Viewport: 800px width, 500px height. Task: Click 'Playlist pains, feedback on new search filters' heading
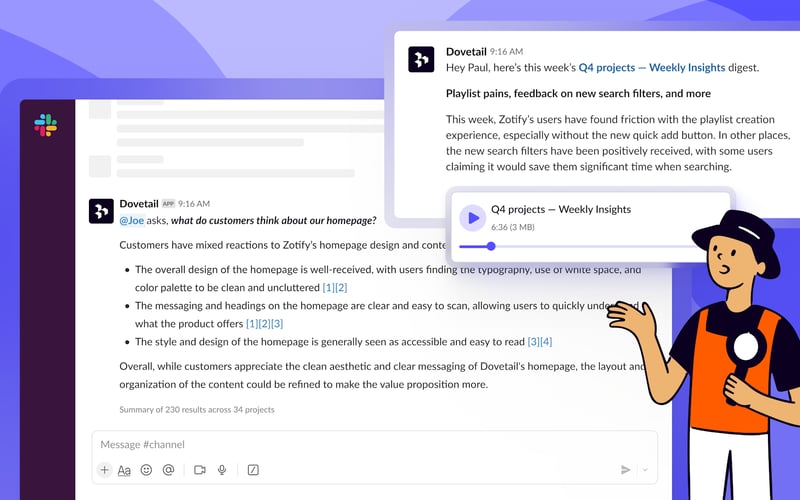(578, 93)
